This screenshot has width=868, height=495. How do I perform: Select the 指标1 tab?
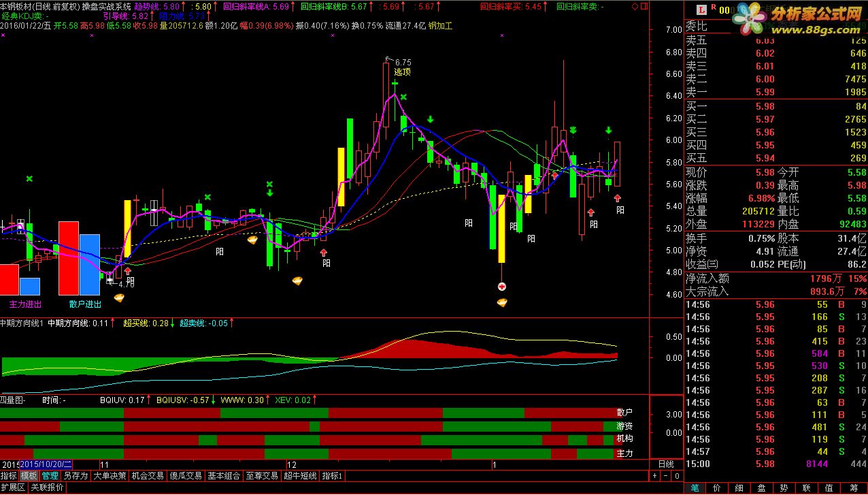tap(333, 476)
